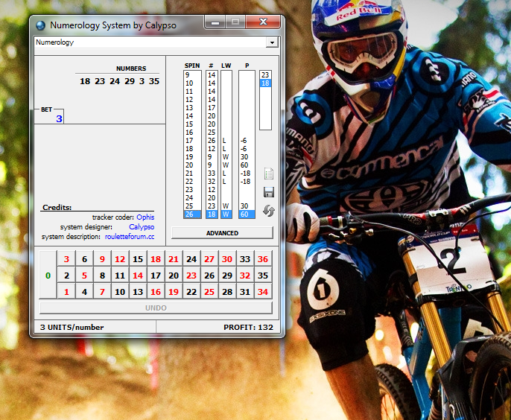The height and width of the screenshot is (420, 511).
Task: Click roulette number 8
Action: coord(102,276)
